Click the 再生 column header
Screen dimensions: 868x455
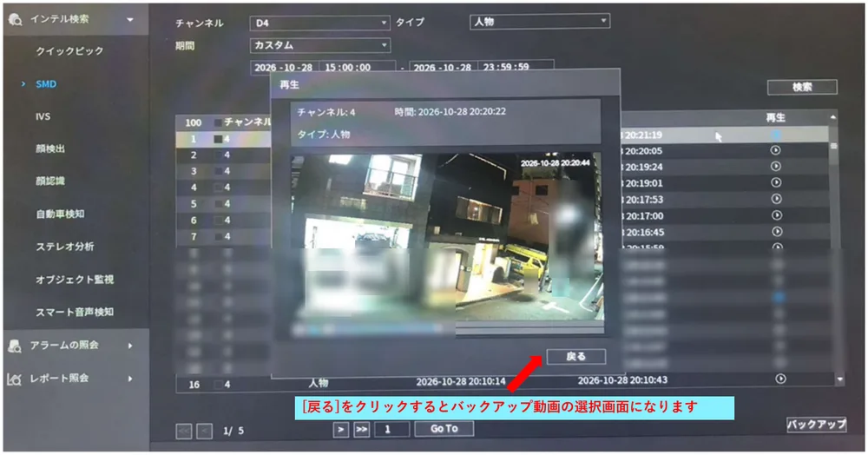[775, 117]
